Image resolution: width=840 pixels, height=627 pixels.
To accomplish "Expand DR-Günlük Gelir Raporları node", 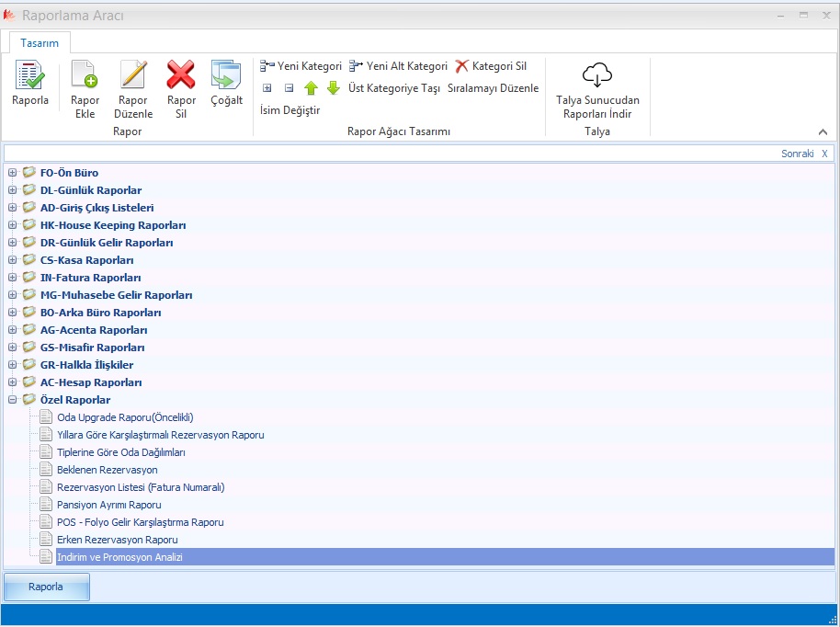I will [x=12, y=242].
